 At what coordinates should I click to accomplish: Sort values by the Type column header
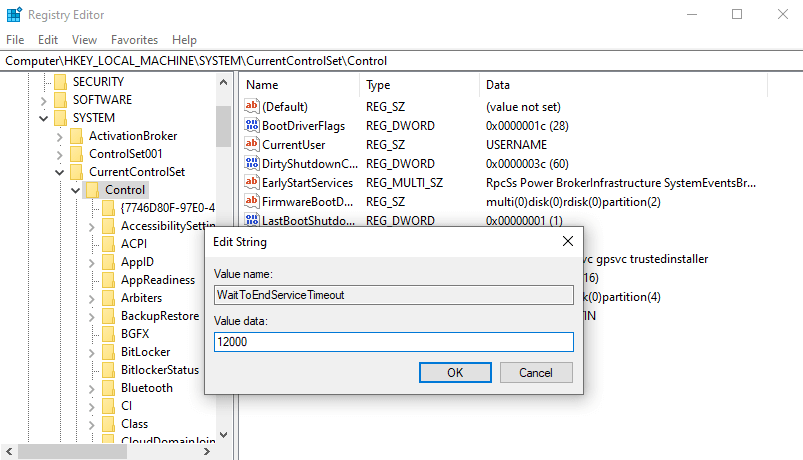coord(419,85)
